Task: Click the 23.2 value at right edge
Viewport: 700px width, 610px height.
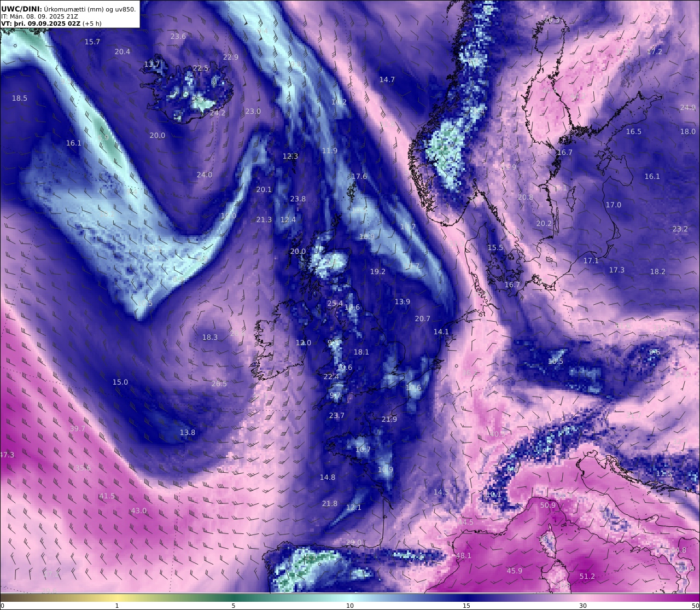Action: (680, 229)
